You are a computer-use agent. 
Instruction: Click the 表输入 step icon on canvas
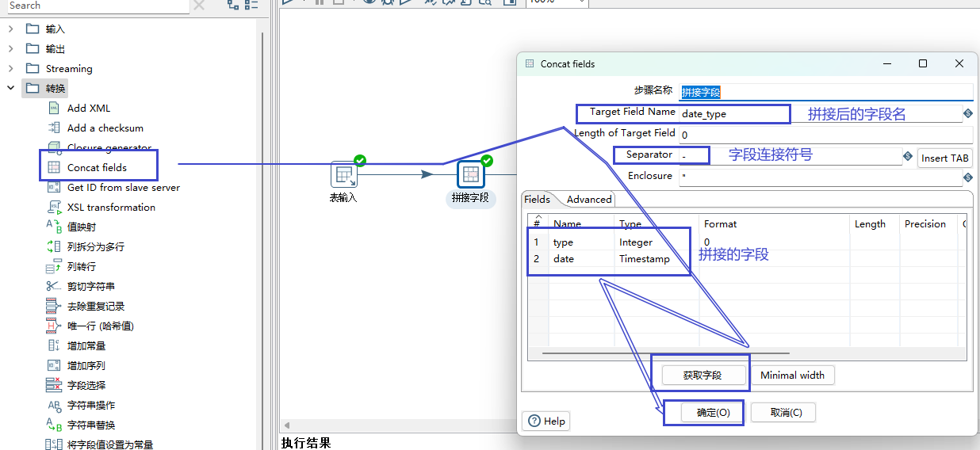point(343,174)
